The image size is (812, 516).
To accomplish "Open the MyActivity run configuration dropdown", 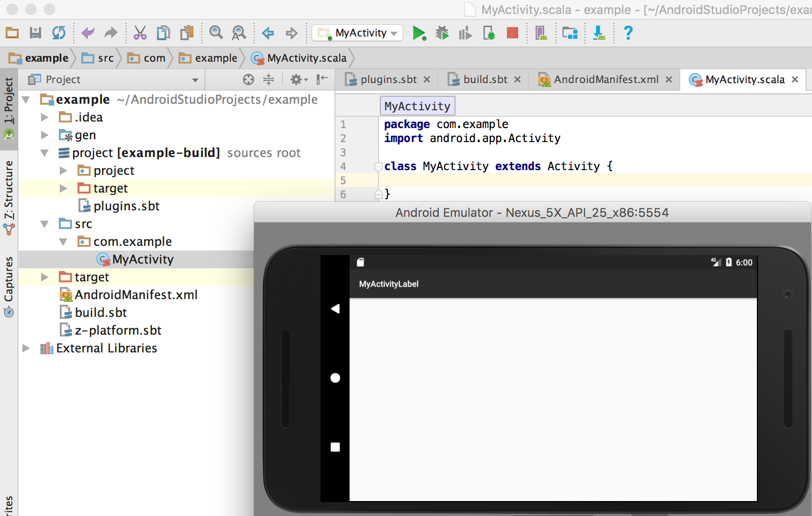I will tap(394, 33).
